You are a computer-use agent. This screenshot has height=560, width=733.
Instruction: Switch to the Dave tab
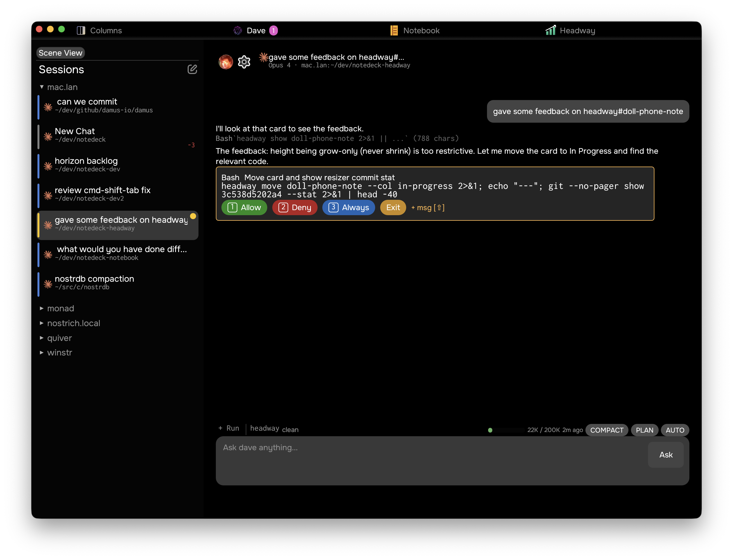[x=256, y=30]
